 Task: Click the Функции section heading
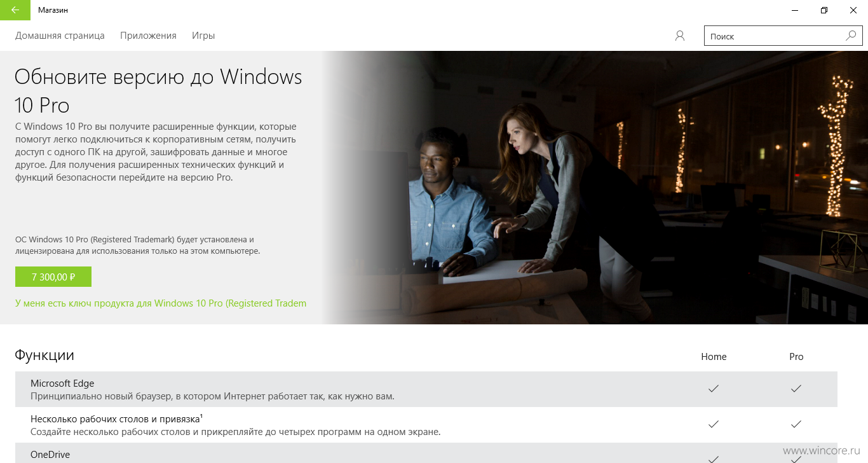tap(44, 355)
